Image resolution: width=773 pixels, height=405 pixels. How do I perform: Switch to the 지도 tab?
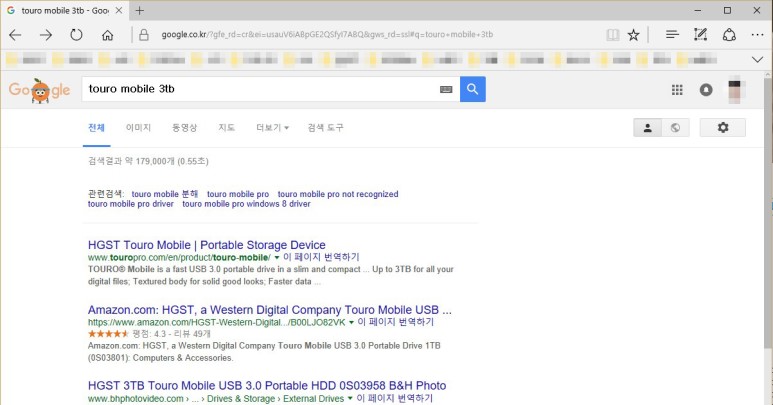[x=227, y=128]
